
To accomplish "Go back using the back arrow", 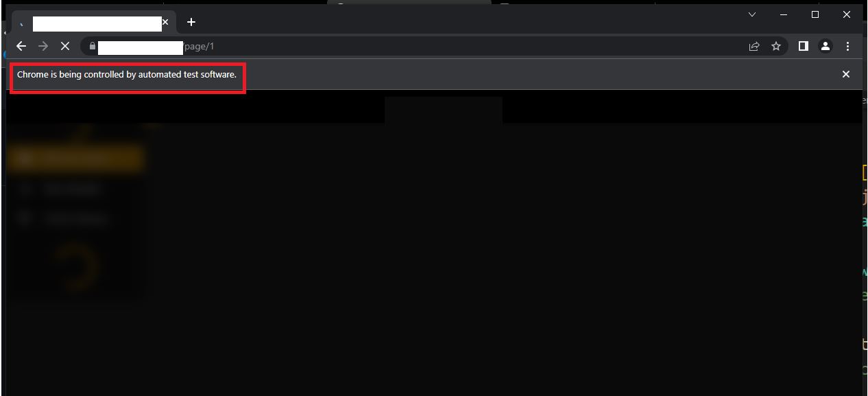I will tap(21, 46).
